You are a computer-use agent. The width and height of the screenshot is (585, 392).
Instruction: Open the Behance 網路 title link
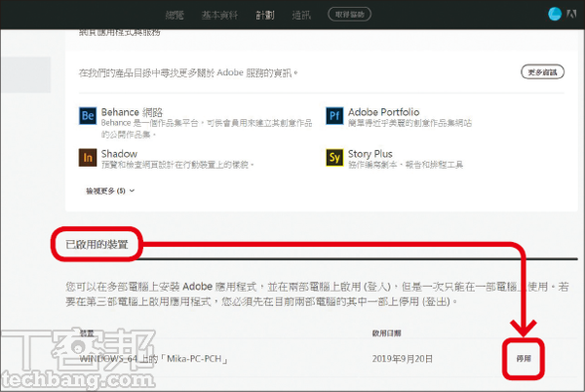pyautogui.click(x=132, y=112)
